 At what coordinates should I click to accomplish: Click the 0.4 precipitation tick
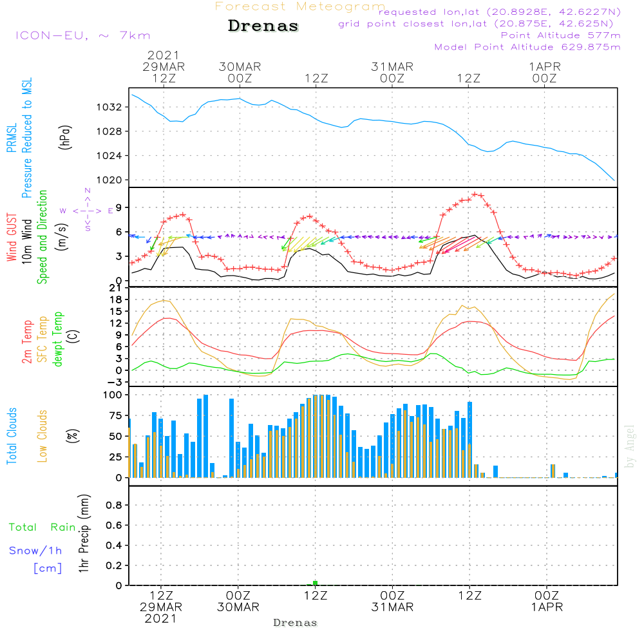tap(114, 545)
